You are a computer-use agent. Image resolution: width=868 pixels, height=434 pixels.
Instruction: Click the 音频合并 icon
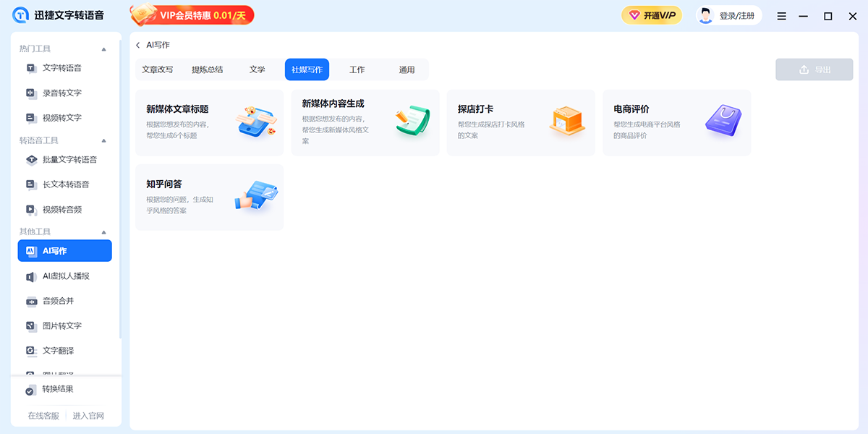click(31, 301)
